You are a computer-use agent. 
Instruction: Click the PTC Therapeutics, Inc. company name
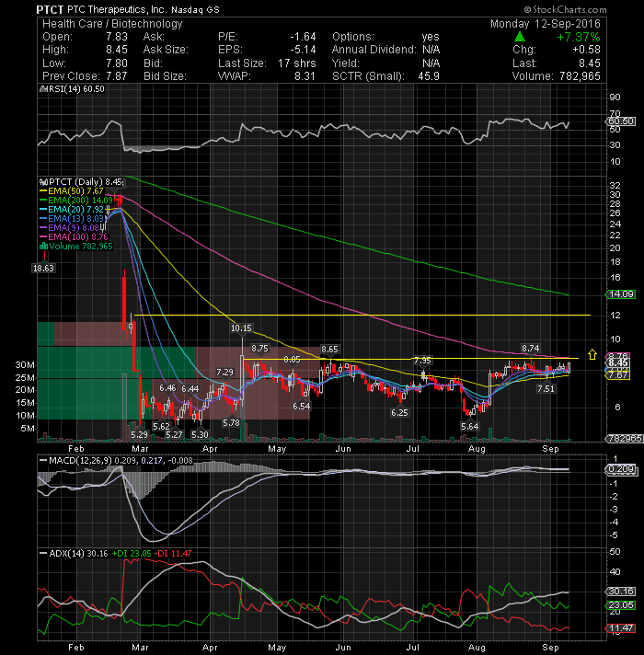coord(117,9)
